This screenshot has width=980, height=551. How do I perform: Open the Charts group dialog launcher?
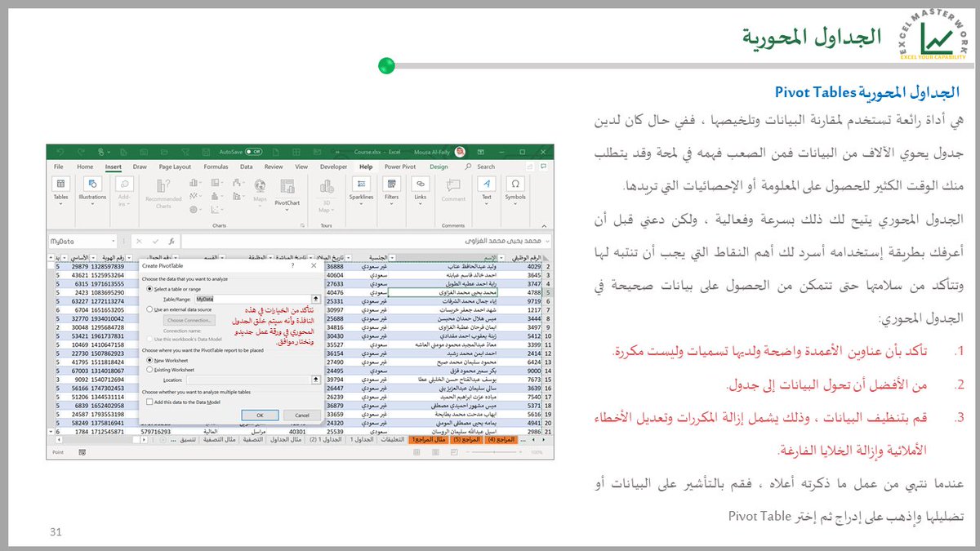point(303,225)
